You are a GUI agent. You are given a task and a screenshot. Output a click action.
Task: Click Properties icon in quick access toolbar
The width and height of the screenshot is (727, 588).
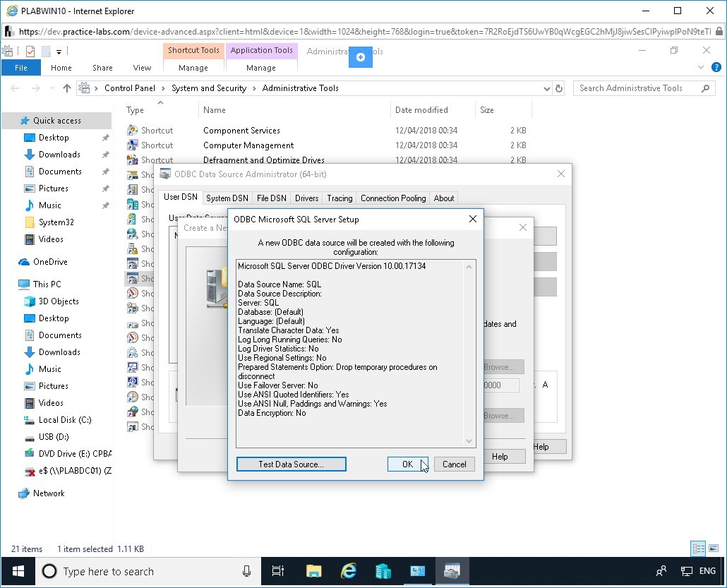pyautogui.click(x=30, y=51)
